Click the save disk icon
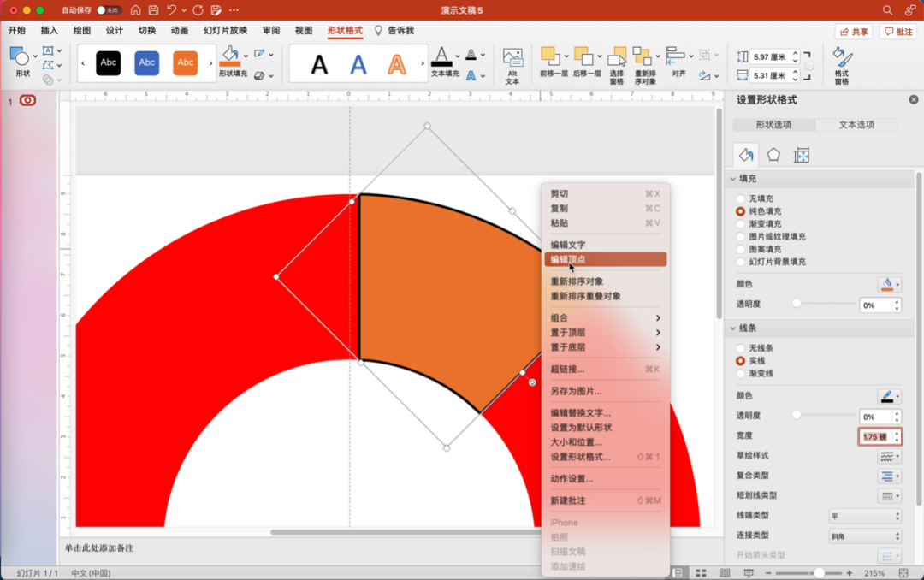 154,10
